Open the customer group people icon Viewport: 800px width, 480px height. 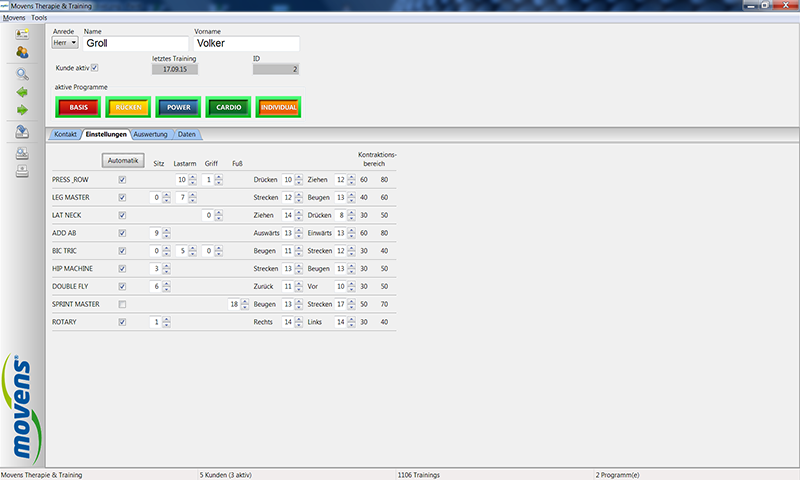[x=22, y=52]
